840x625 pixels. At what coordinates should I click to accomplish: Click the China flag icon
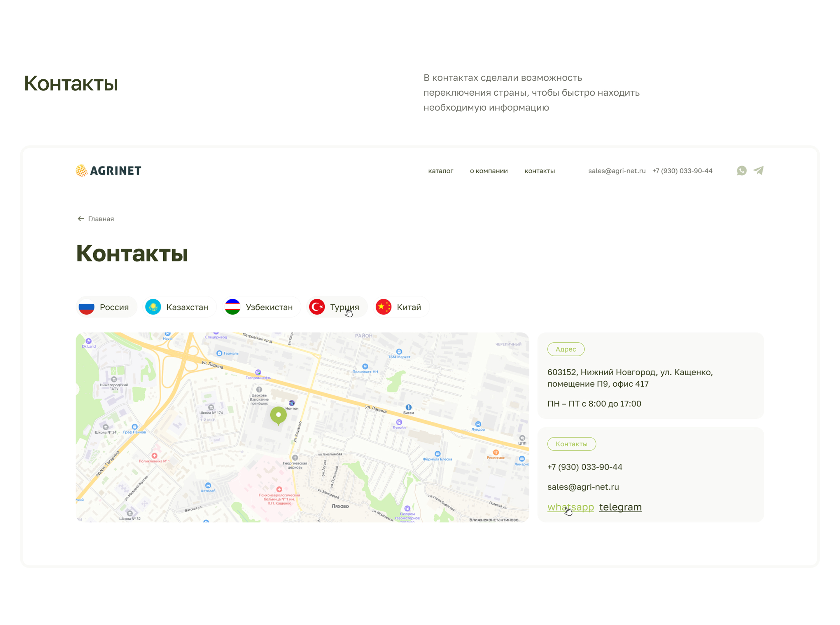(x=383, y=307)
